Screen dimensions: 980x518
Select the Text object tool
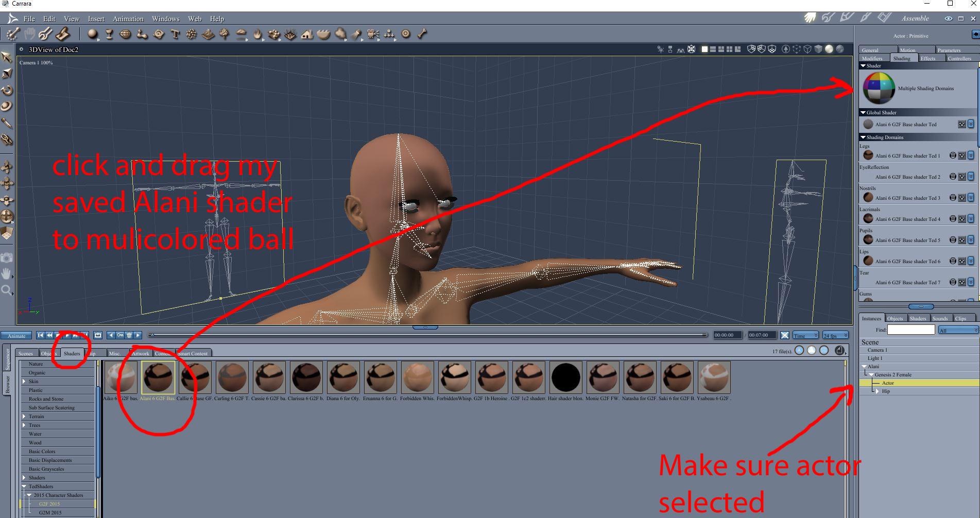click(175, 34)
